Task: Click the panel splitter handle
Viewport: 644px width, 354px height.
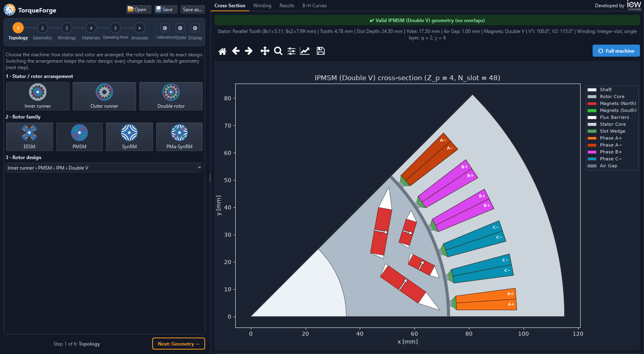Action: tap(210, 178)
